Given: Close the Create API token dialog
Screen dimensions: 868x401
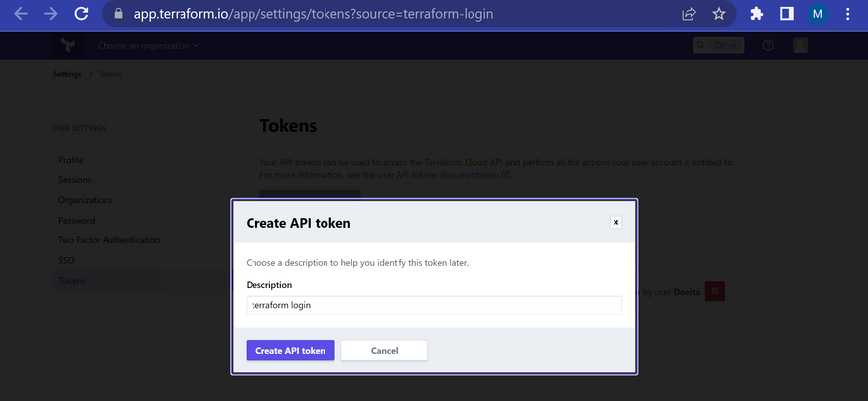Looking at the screenshot, I should 616,222.
